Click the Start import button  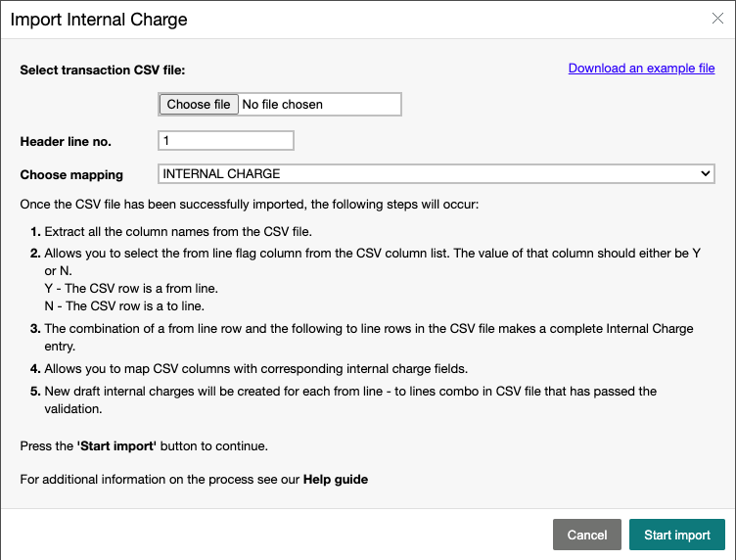[677, 535]
